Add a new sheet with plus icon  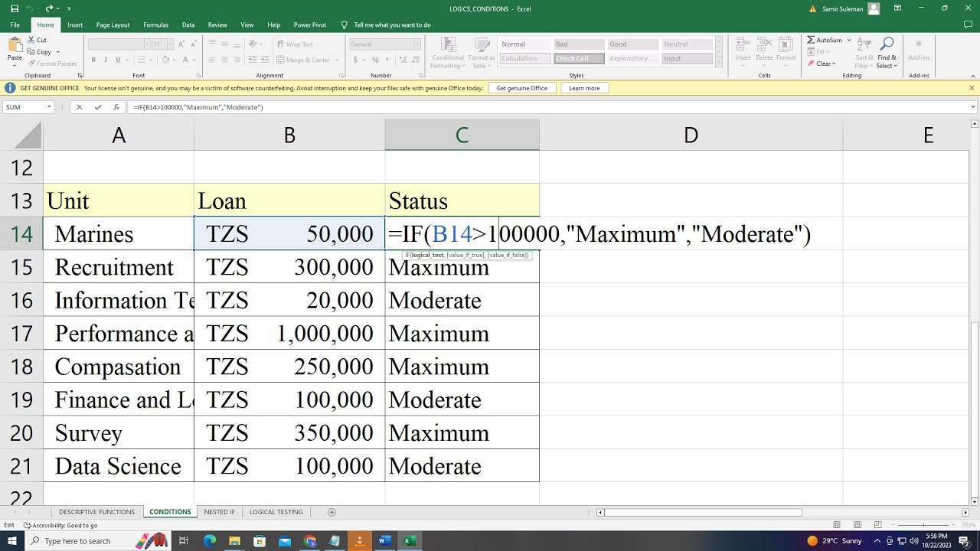(332, 512)
